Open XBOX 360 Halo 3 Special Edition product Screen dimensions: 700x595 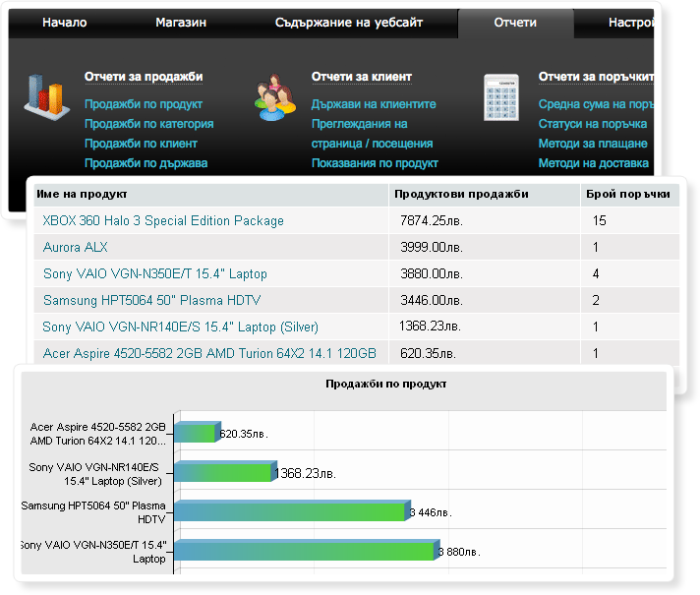pyautogui.click(x=163, y=221)
